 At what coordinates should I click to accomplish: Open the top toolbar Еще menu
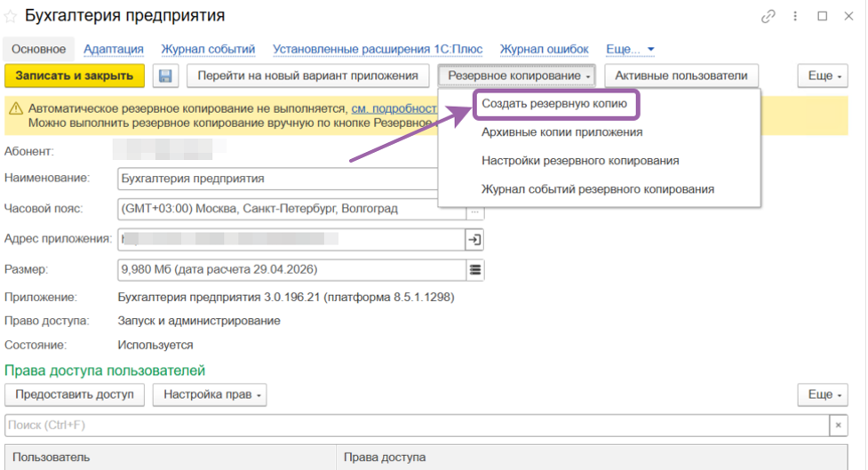click(x=823, y=76)
